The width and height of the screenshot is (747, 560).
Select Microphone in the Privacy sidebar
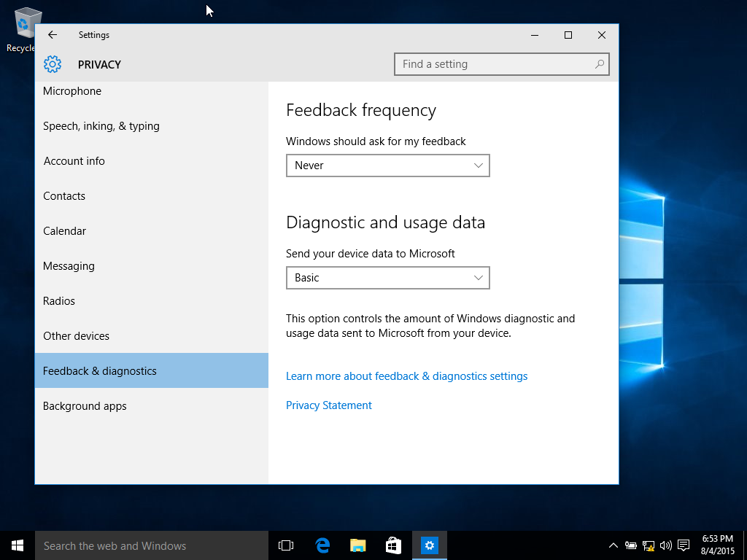coord(152,91)
